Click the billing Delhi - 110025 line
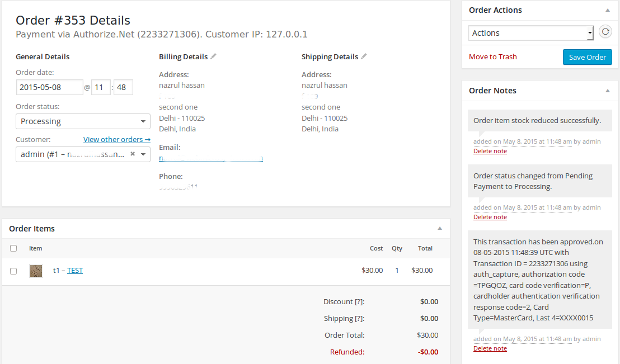This screenshot has width=620, height=364. click(x=182, y=118)
